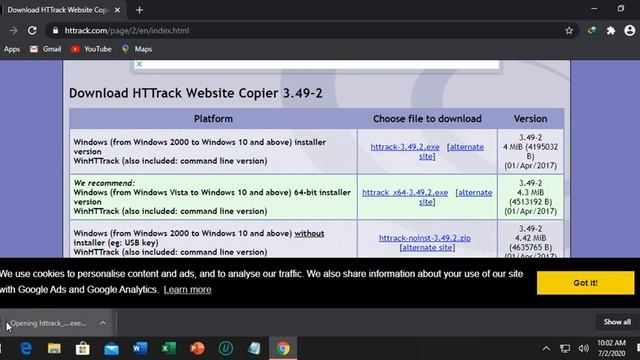This screenshot has height=360, width=640.
Task: Click the green extension icon beside the star
Action: coord(592,31)
